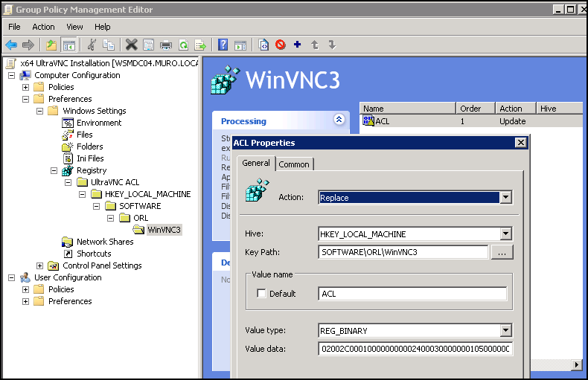Switch to the Common tab
Image resolution: width=588 pixels, height=380 pixels.
294,164
